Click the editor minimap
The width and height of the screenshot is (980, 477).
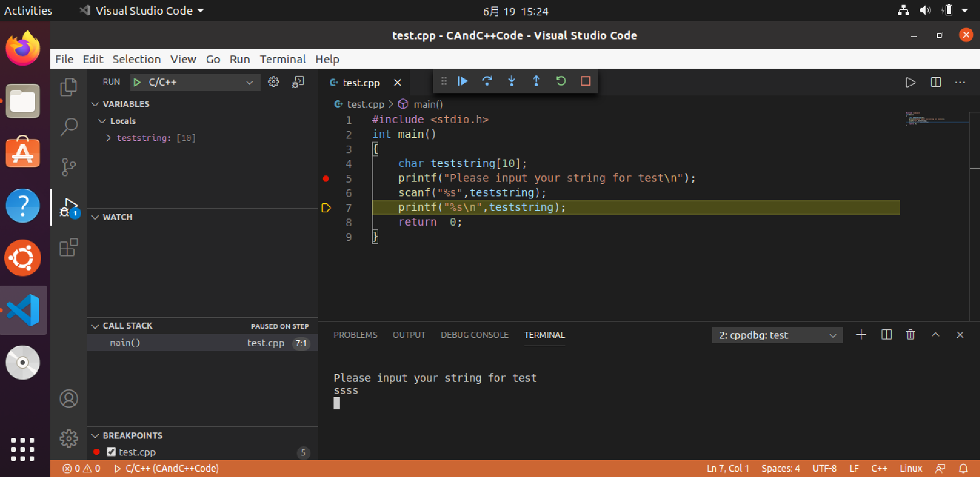(x=937, y=119)
